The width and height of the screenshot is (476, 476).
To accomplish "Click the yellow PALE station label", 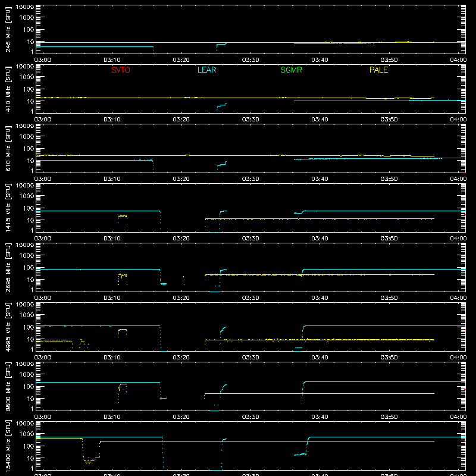I will [378, 70].
